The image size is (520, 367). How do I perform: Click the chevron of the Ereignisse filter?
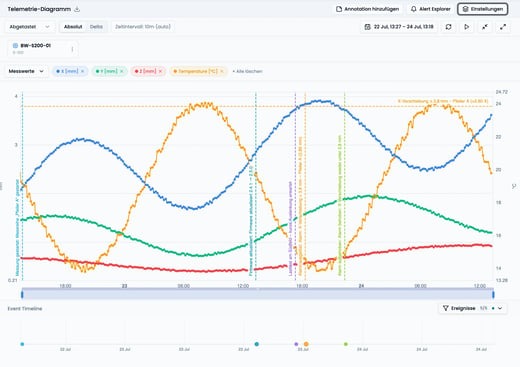click(x=500, y=308)
